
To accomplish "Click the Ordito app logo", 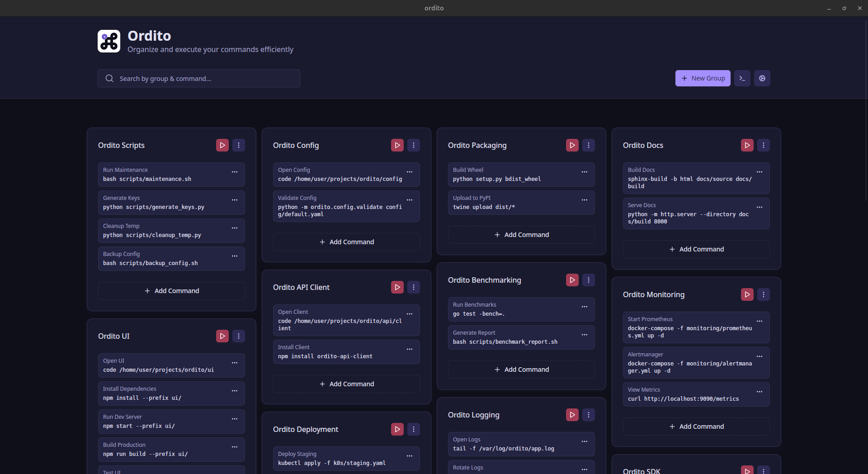I will pos(109,41).
